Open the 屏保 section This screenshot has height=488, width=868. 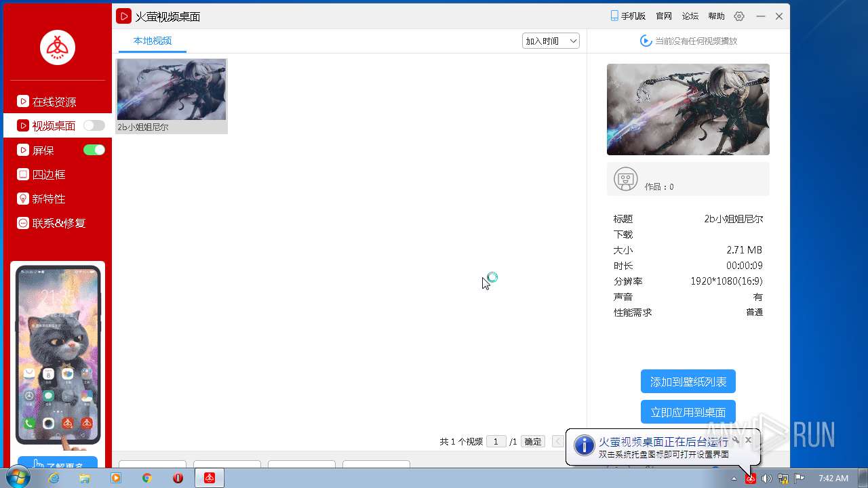coord(43,150)
